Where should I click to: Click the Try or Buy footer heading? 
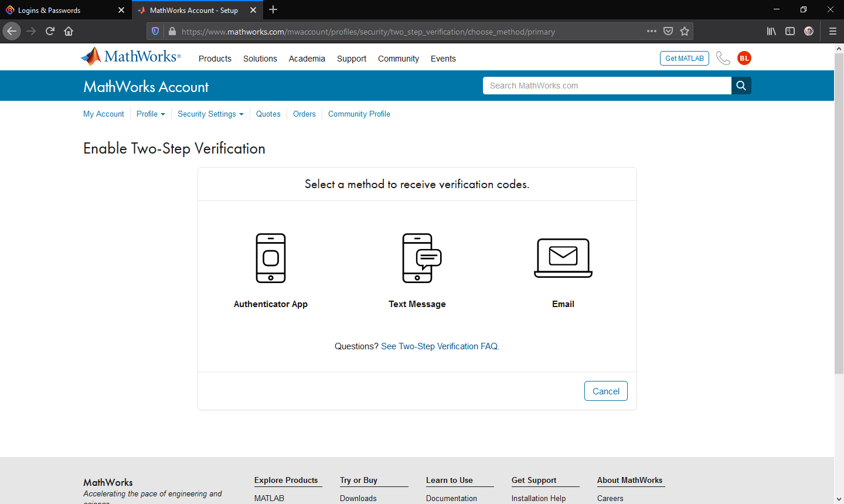pyautogui.click(x=359, y=480)
